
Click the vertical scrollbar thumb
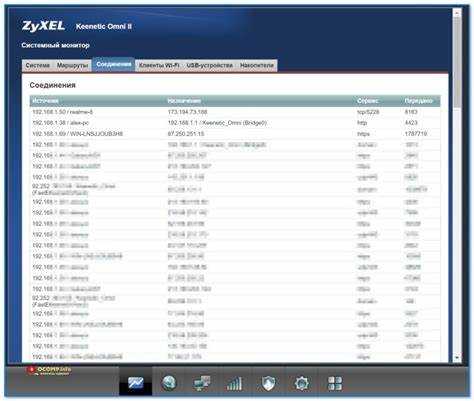(457, 62)
